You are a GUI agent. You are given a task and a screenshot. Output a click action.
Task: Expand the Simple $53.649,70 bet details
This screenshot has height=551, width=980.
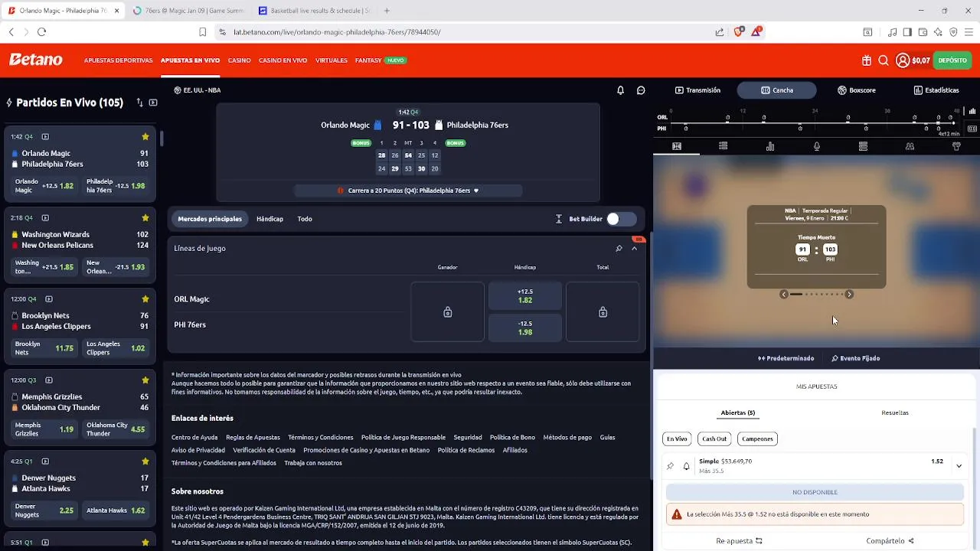click(959, 465)
